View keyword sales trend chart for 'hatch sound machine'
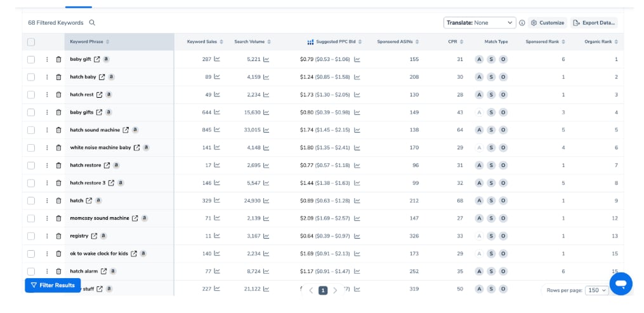This screenshot has width=644, height=313. point(217,130)
